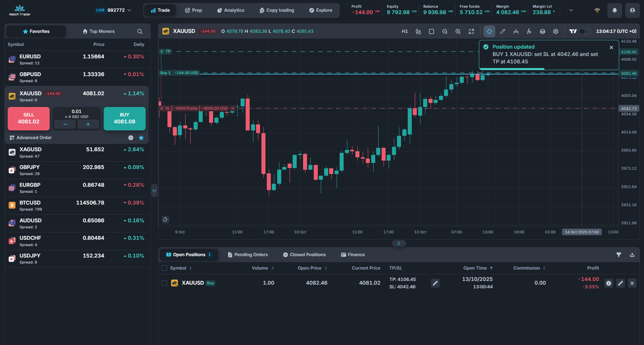Screen dimensions: 644x345
Task: Expand the account stats chevron
Action: (571, 10)
